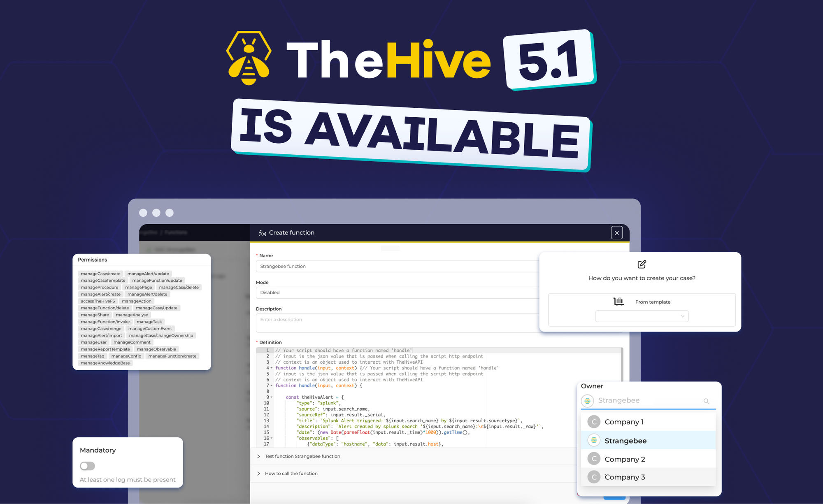Click the Company 3 avatar icon
This screenshot has width=823, height=504.
coord(594,476)
